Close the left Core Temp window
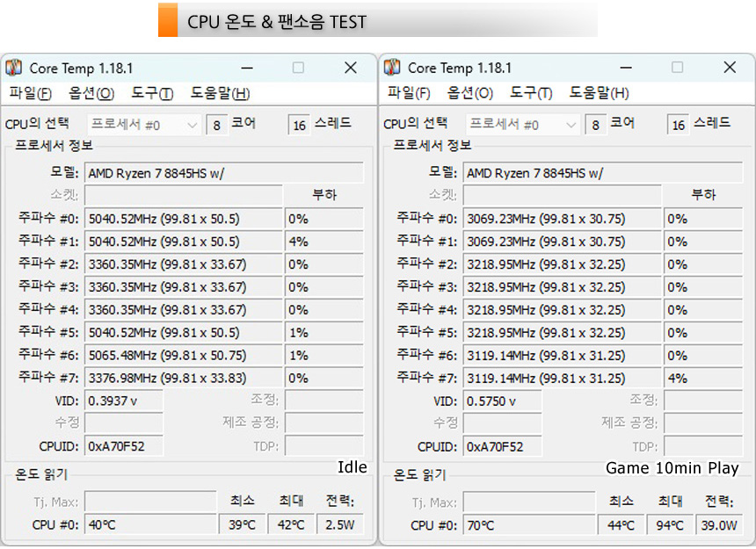 pos(350,68)
